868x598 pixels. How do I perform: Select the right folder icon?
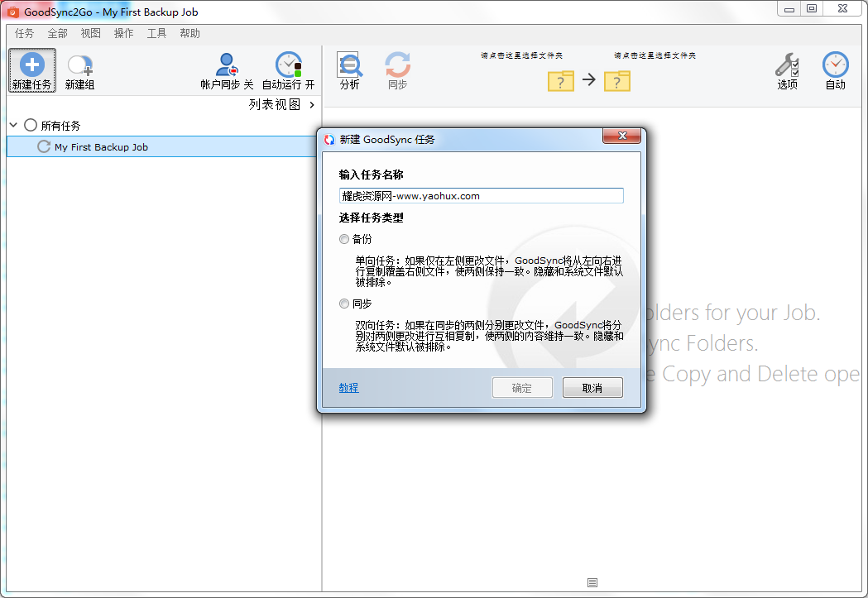pos(616,80)
